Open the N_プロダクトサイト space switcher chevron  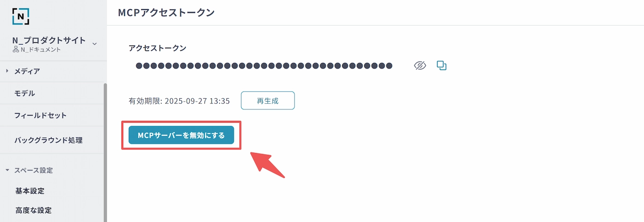[94, 44]
